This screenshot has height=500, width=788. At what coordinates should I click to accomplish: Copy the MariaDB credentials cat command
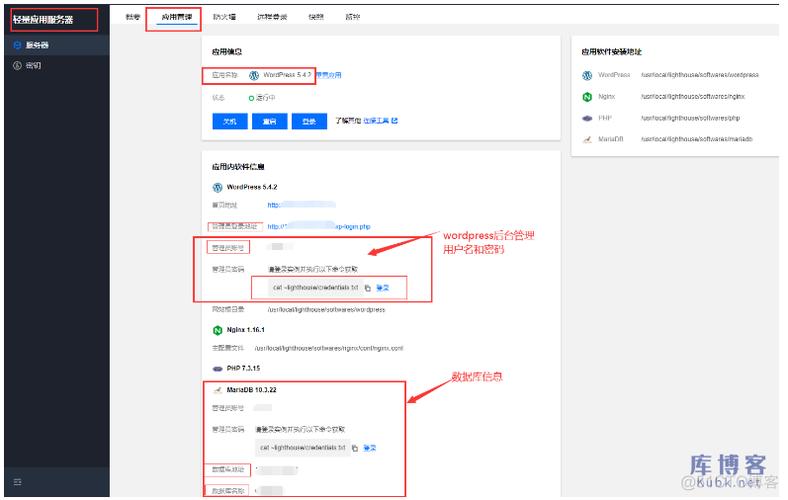pyautogui.click(x=355, y=448)
